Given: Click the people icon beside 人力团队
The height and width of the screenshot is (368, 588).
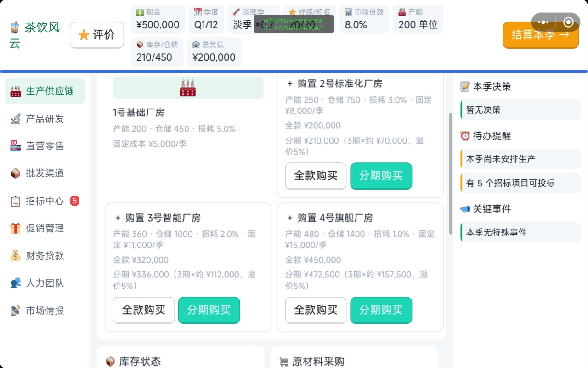Looking at the screenshot, I should 16,283.
